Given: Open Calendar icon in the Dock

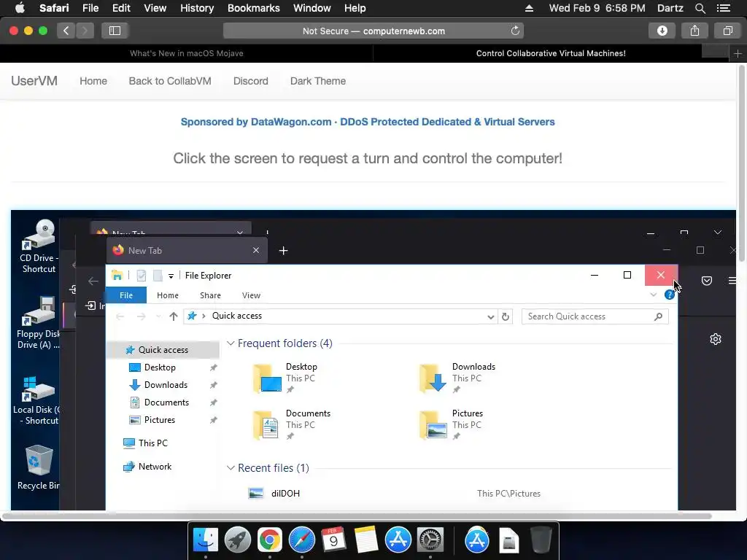Looking at the screenshot, I should pos(333,540).
